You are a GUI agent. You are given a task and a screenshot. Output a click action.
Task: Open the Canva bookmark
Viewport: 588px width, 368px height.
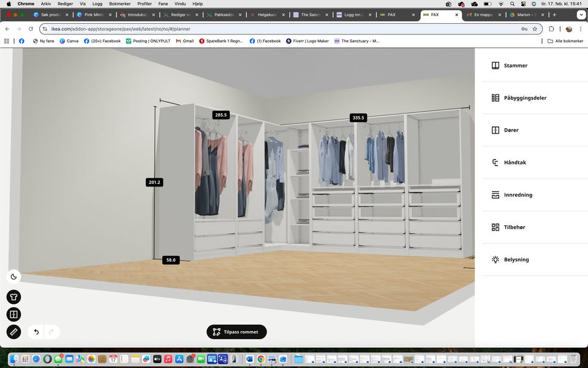[x=69, y=41]
